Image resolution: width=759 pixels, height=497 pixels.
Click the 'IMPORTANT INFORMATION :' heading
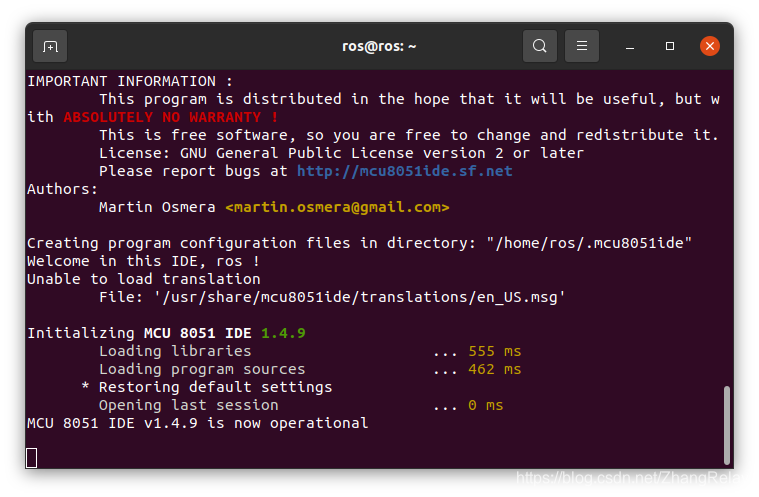[x=130, y=81]
